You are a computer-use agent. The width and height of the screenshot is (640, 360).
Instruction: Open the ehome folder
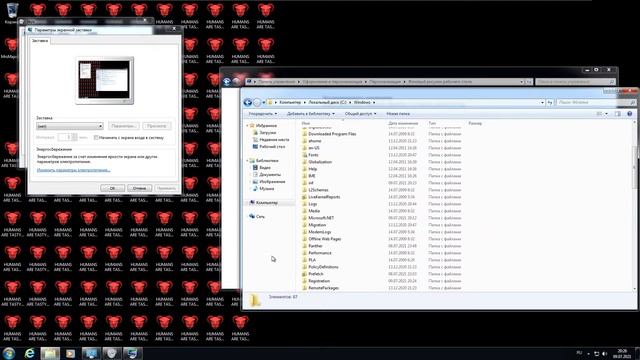pyautogui.click(x=314, y=141)
